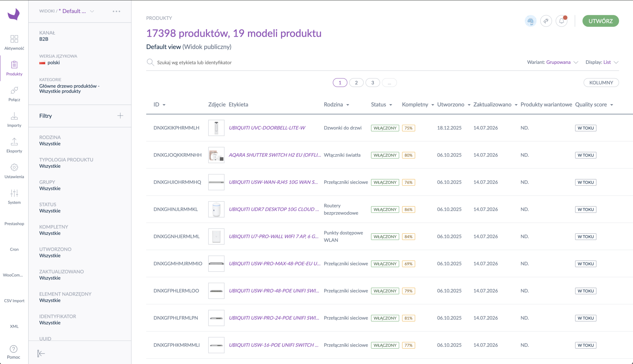Go to Importy in sidebar
The width and height of the screenshot is (633, 364).
[x=14, y=120]
